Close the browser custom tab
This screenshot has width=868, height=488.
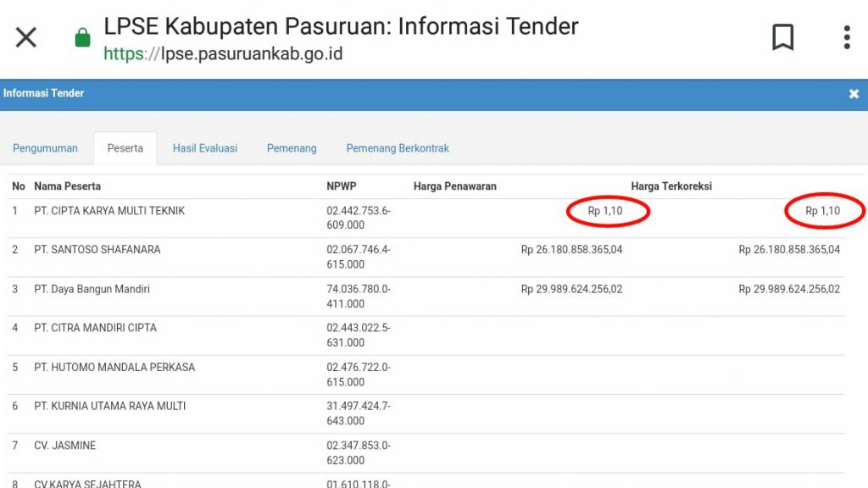[26, 37]
